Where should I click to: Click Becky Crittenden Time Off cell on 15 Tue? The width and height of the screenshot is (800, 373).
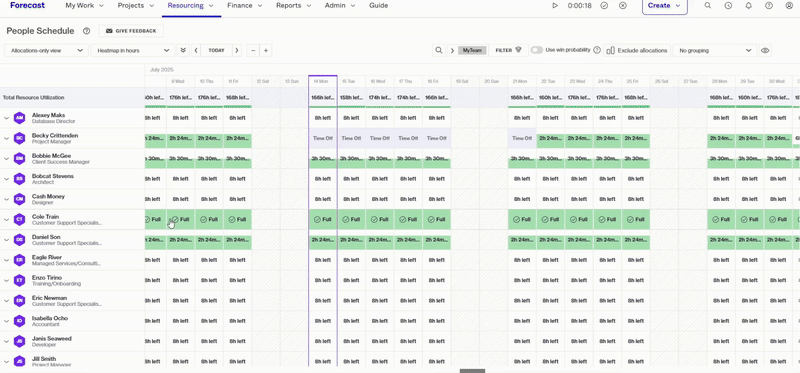point(351,138)
